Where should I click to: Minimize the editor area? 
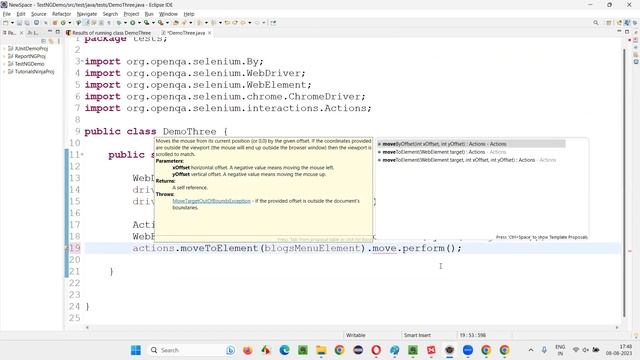[x=619, y=32]
